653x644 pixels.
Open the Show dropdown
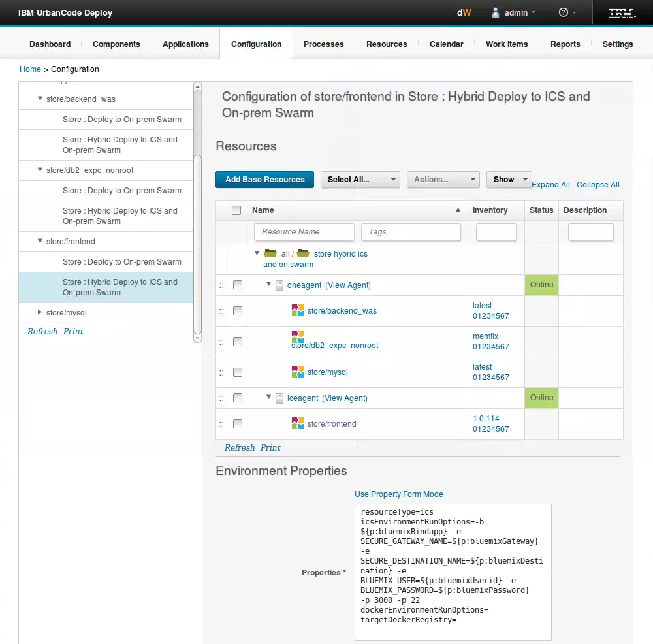coord(509,180)
